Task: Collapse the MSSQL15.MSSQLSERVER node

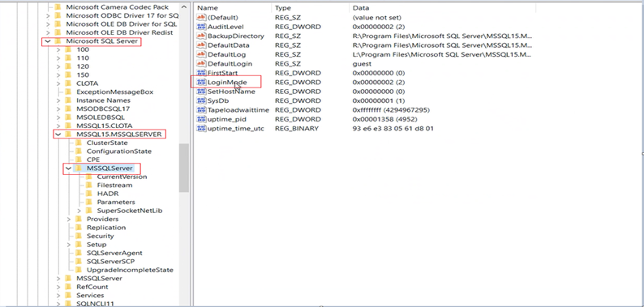Action: pos(58,134)
